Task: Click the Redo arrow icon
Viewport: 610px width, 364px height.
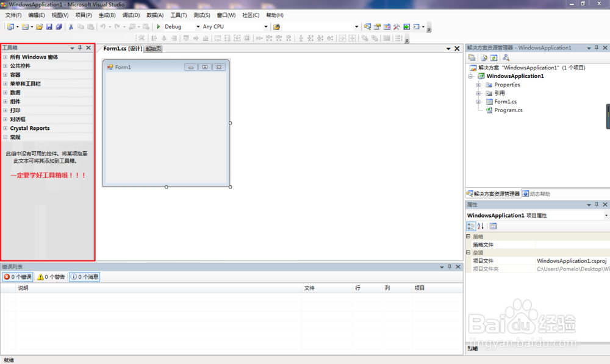Action: (117, 27)
